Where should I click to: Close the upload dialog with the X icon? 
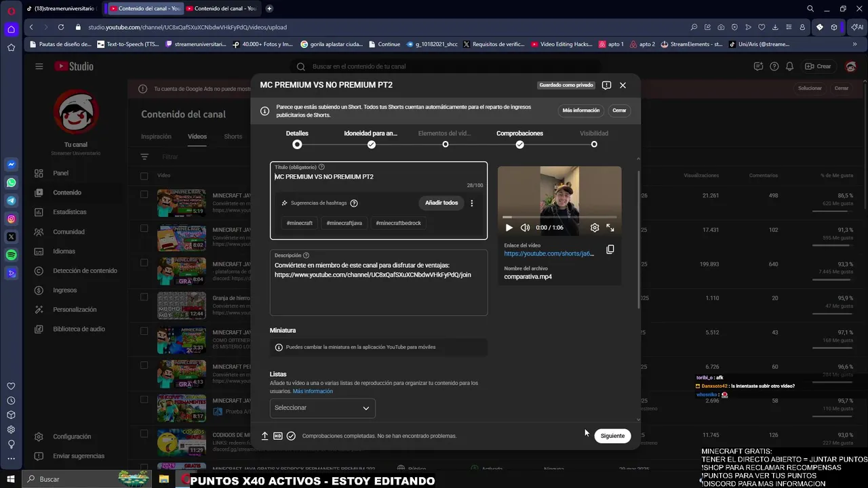[623, 85]
